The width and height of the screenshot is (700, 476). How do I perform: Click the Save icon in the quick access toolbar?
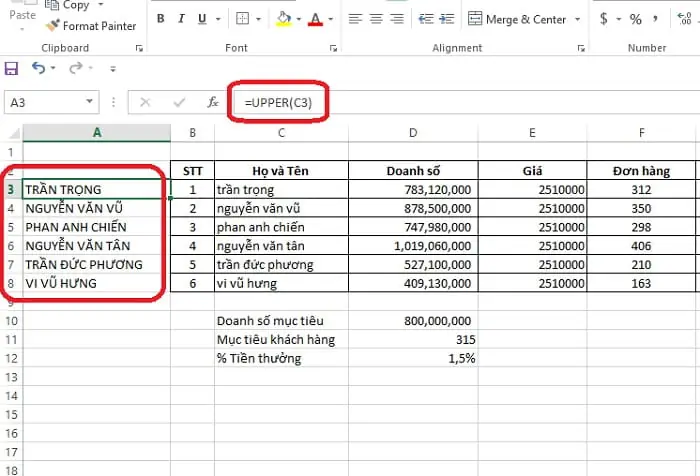point(11,68)
